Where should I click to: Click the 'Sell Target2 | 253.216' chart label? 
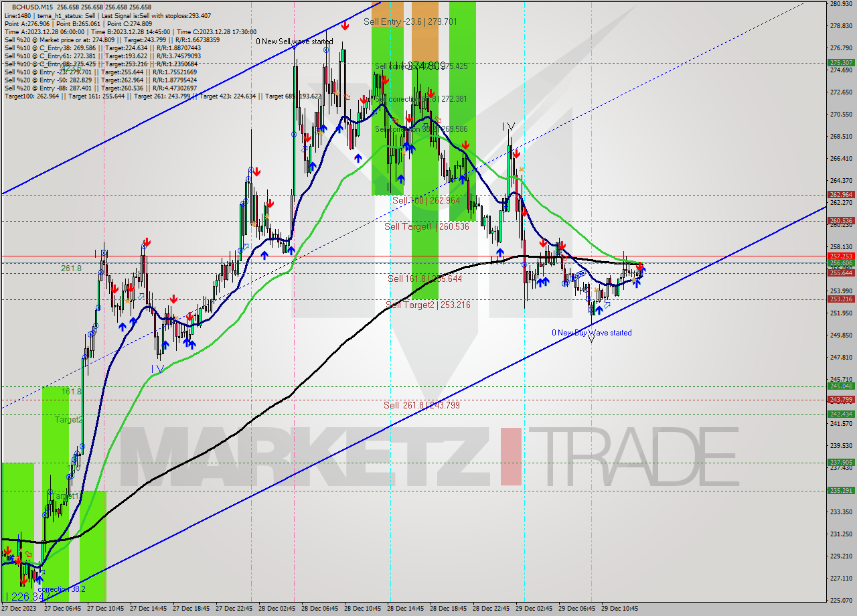coord(428,305)
